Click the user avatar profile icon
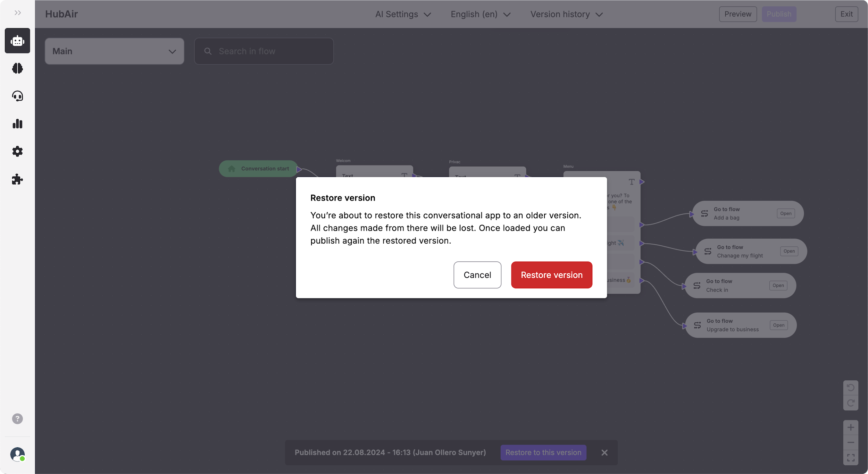Viewport: 868px width, 474px height. 17,454
